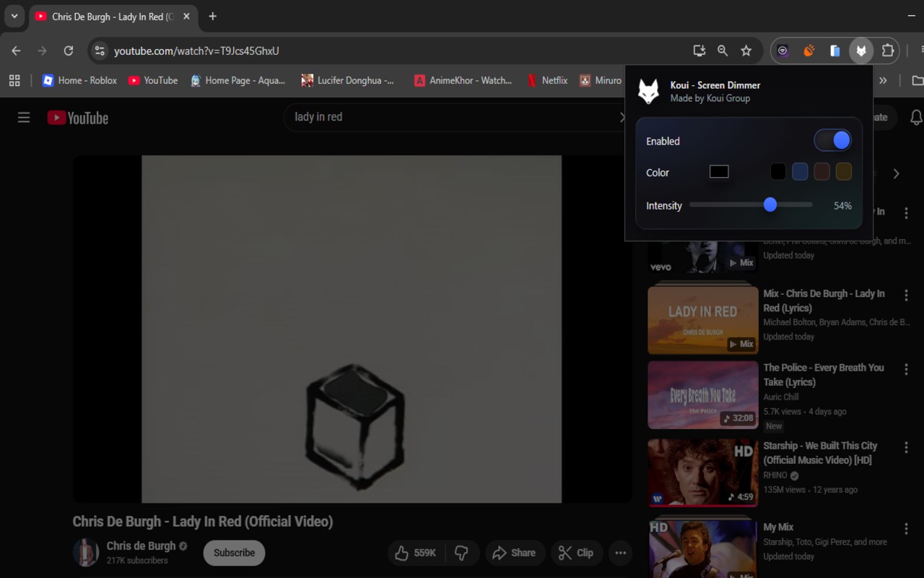Click the Koui fox extension icon in toolbar
Viewport: 924px width, 578px height.
860,51
